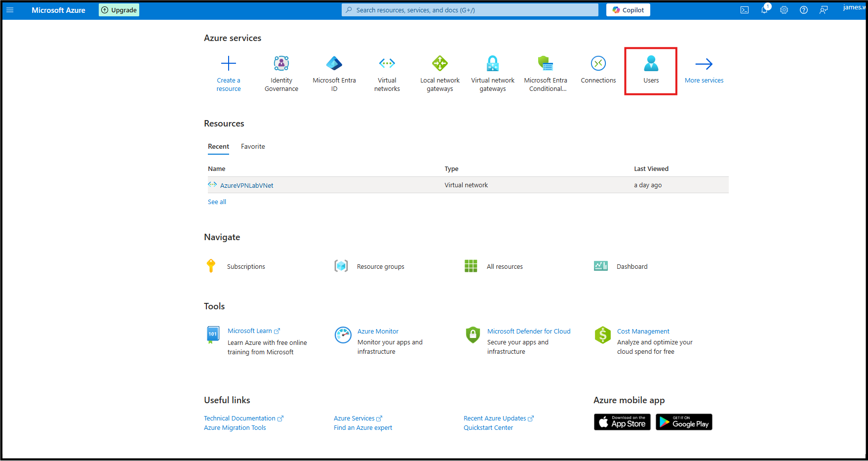This screenshot has height=461, width=868.
Task: Open the Users service icon
Action: [651, 63]
